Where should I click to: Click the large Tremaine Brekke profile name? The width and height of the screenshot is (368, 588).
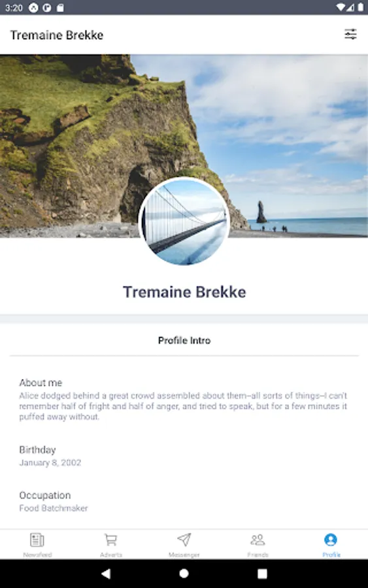(x=184, y=292)
